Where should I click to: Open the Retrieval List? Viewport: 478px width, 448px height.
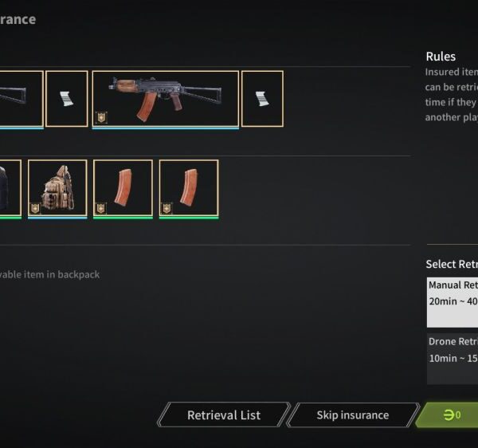tap(224, 415)
